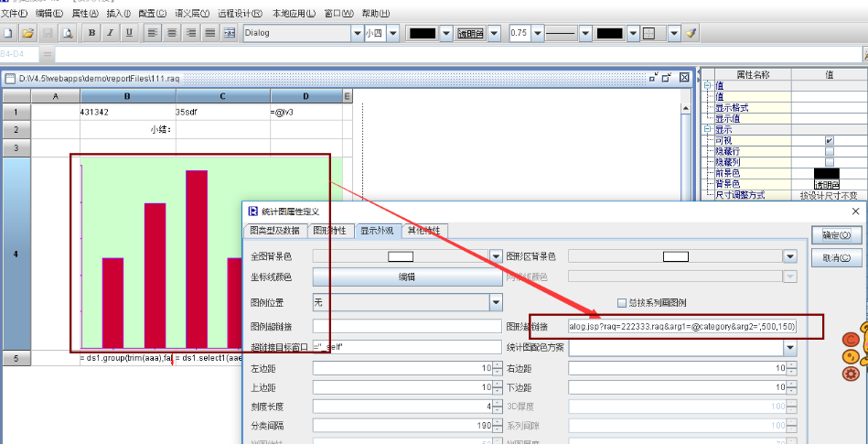Viewport: 868px width, 445px height.
Task: Open the 远程设计 menu
Action: [241, 14]
